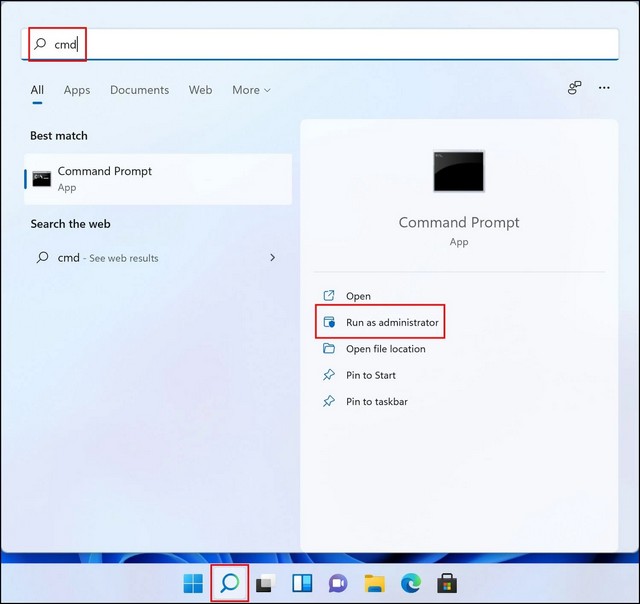Click the search options feedback icon
640x604 pixels.
574,88
